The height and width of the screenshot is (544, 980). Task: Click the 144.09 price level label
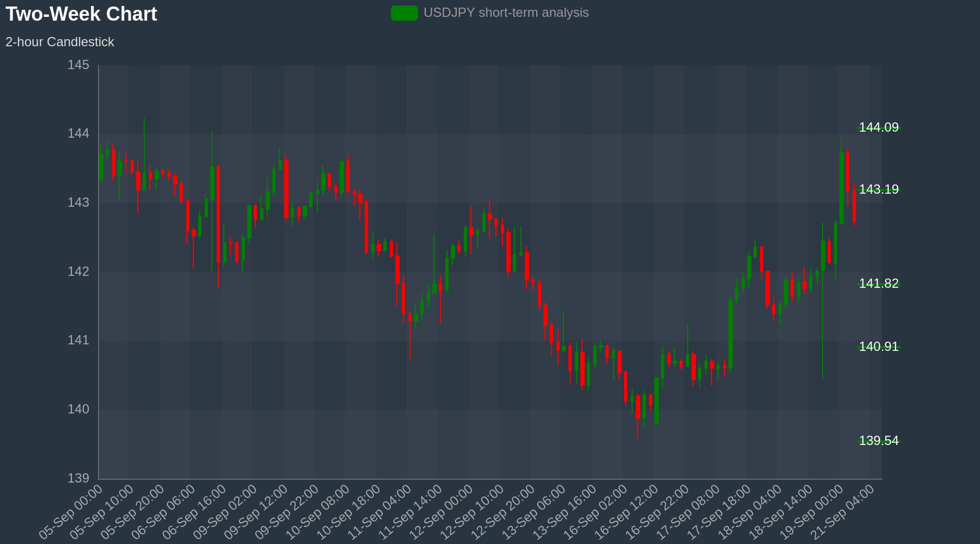tap(879, 127)
